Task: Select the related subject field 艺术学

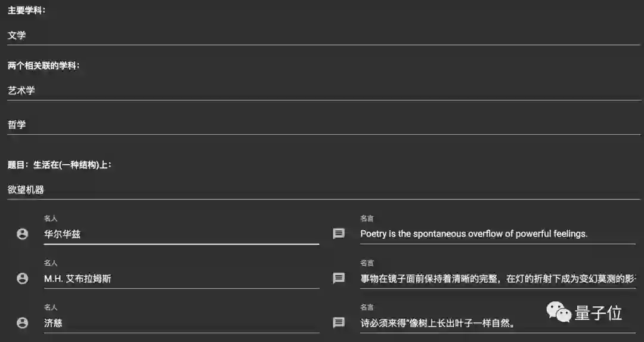Action: pos(322,90)
